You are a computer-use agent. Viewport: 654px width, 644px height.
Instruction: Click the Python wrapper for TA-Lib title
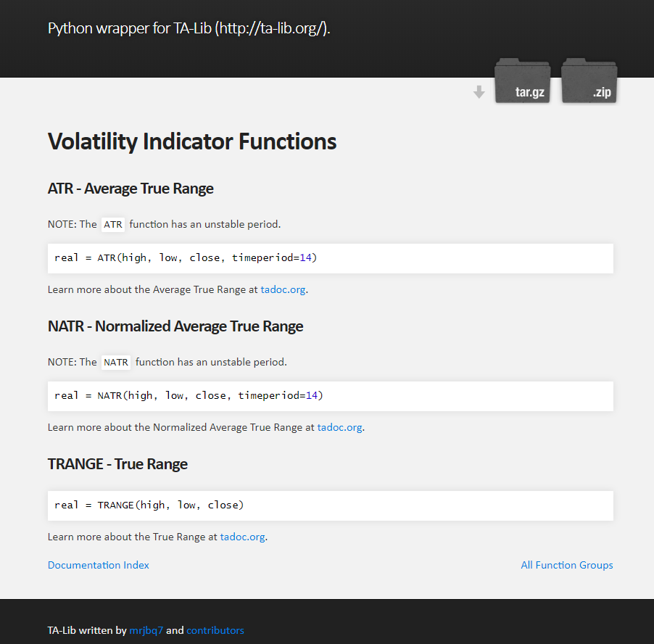(189, 28)
